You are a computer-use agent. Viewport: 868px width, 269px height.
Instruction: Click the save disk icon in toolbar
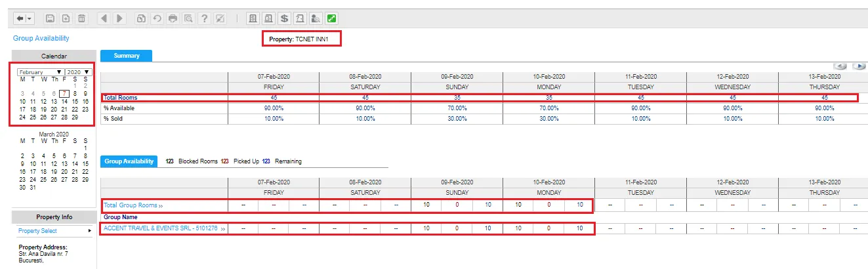51,18
